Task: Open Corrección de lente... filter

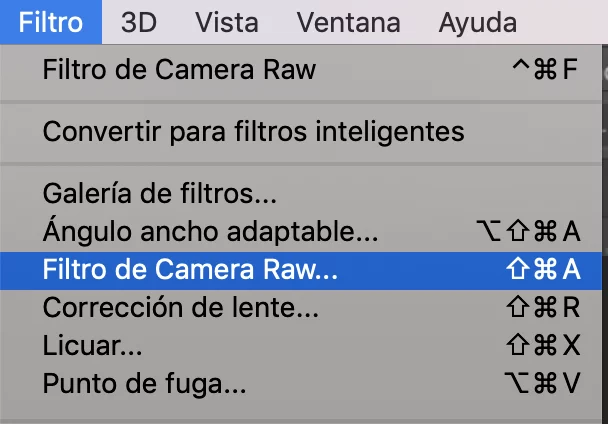Action: 301,308
